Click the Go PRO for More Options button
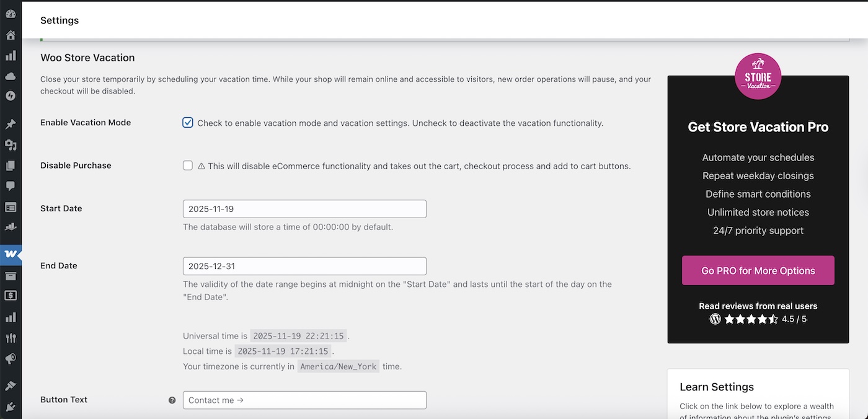 click(x=758, y=270)
